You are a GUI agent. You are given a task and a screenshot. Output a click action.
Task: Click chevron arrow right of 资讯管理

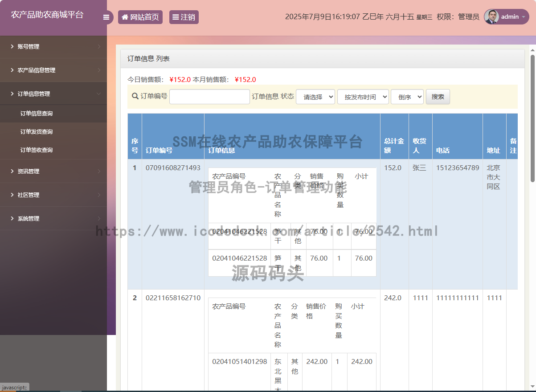[x=99, y=171]
